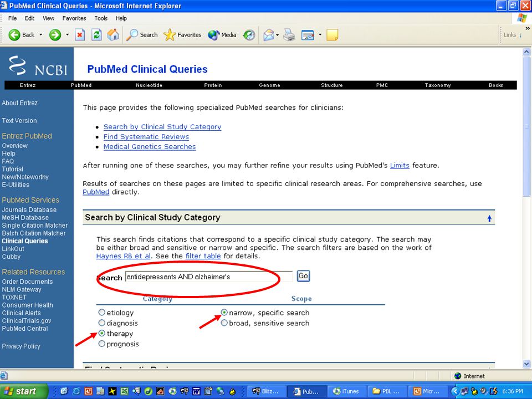The width and height of the screenshot is (532, 399).
Task: Select the therapy category radio button
Action: [x=101, y=333]
